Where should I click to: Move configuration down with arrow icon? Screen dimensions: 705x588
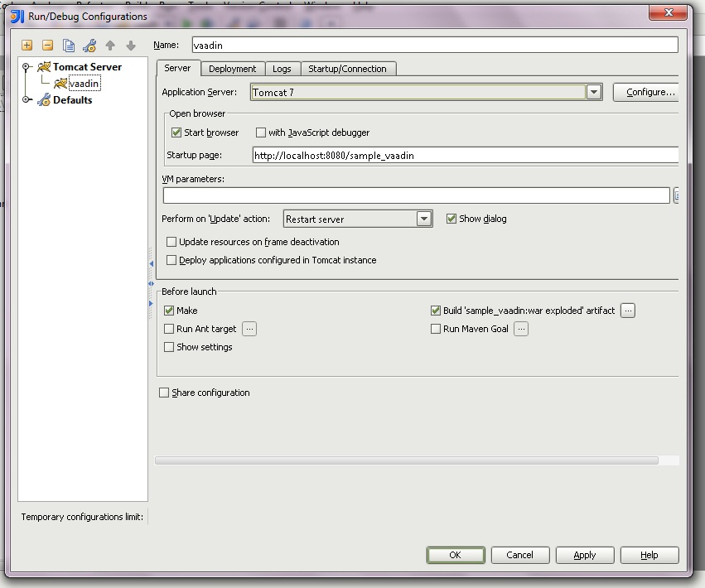(129, 46)
